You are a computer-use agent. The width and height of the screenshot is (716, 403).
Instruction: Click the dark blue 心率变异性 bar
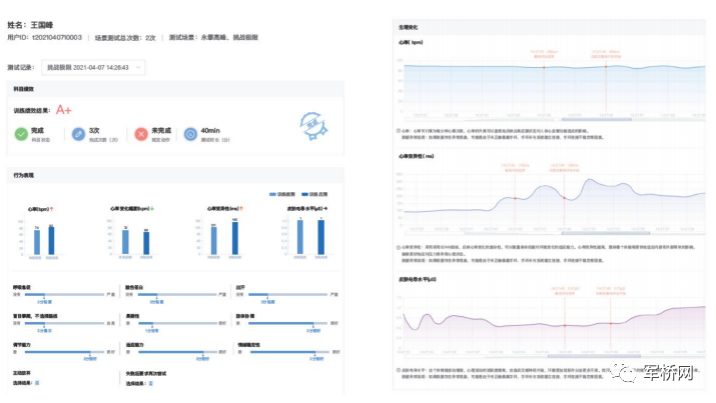point(235,237)
